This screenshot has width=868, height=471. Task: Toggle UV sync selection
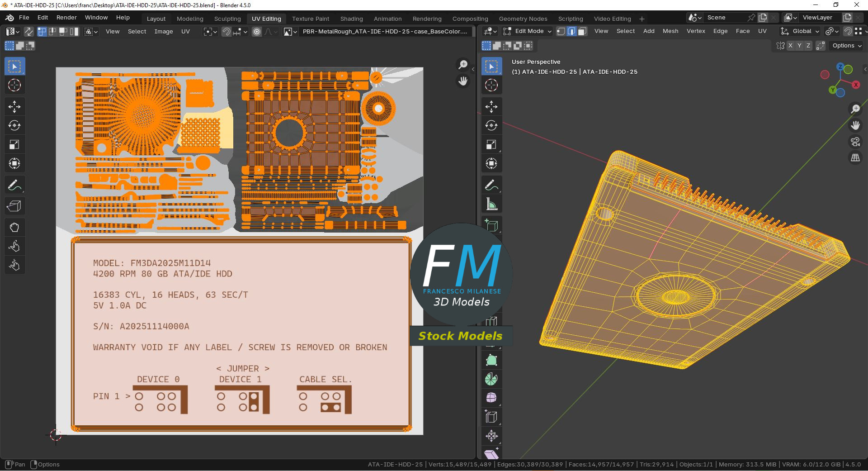(28, 32)
